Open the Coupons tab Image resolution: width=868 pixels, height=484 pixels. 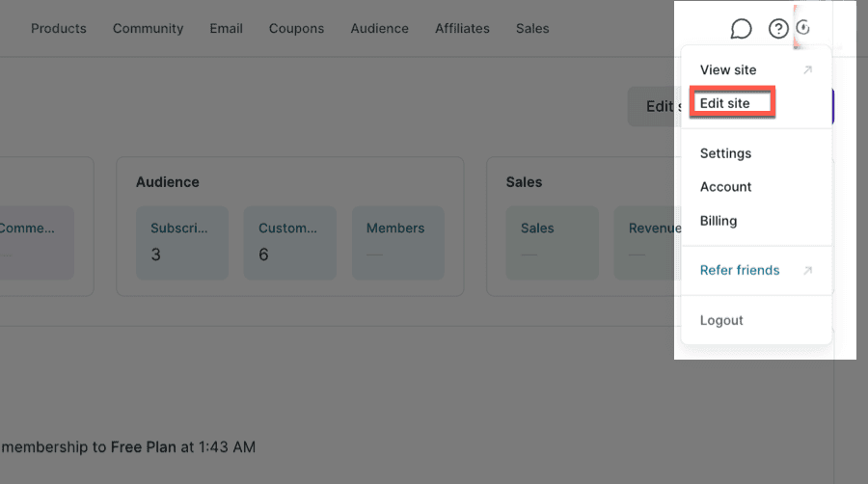pos(296,29)
